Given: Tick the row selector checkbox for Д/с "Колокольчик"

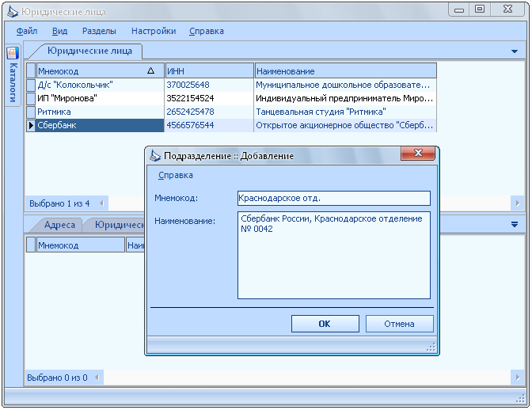Looking at the screenshot, I should 31,85.
